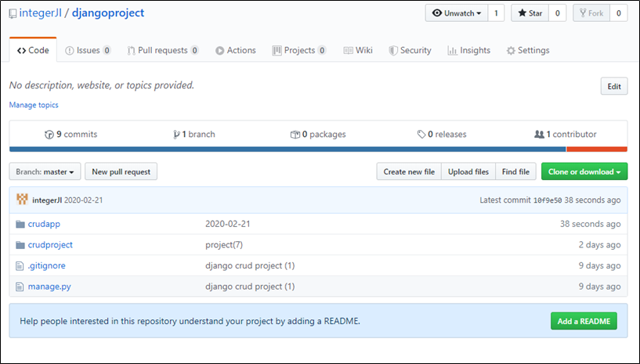
Task: Open the .gitignore file
Action: coord(46,265)
